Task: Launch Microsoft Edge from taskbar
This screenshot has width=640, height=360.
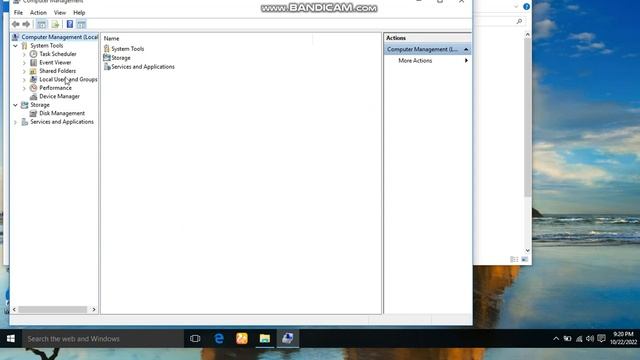Action: [219, 339]
